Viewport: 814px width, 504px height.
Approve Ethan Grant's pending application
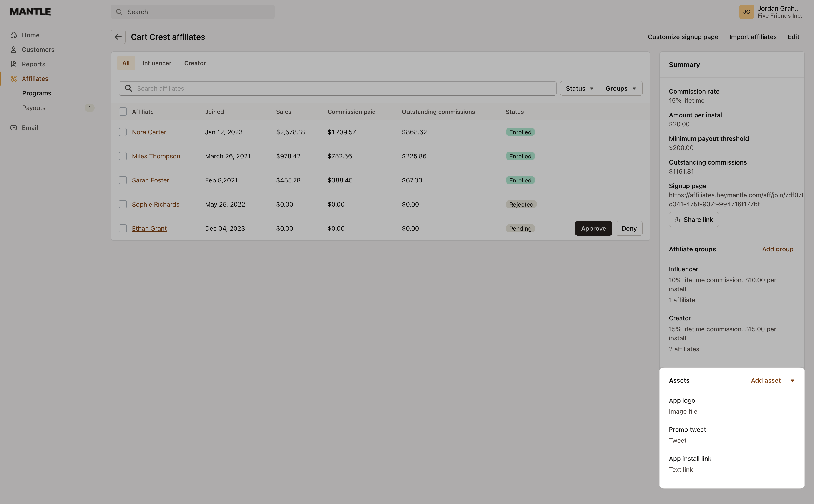pos(593,228)
